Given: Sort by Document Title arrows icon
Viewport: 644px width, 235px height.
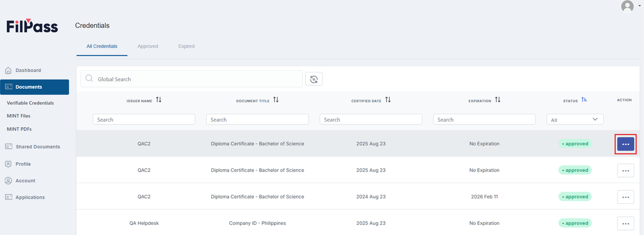Looking at the screenshot, I should click(x=276, y=100).
